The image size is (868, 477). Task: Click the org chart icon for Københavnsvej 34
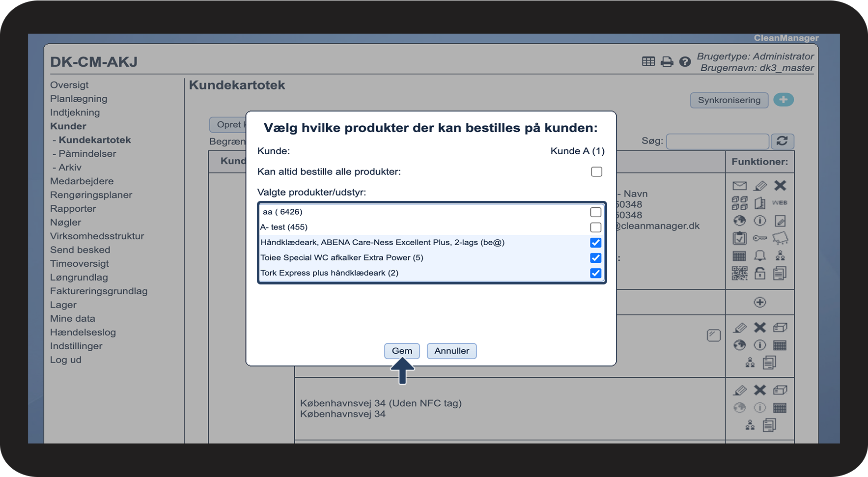tap(750, 425)
